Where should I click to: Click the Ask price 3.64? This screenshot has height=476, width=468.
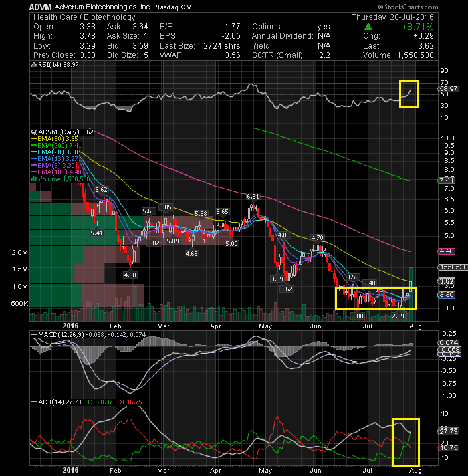click(x=140, y=27)
